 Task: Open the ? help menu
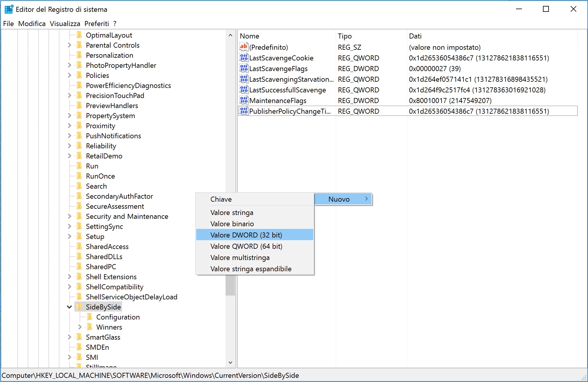[115, 24]
